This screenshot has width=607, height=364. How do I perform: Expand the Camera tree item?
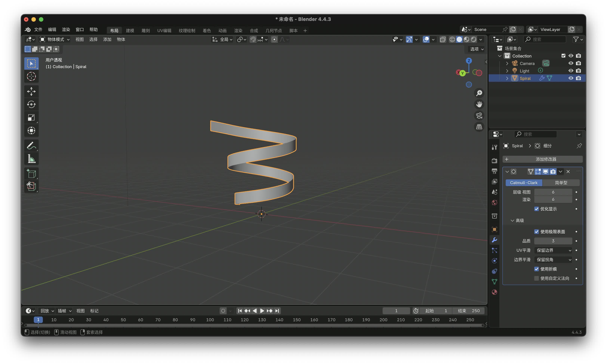coord(507,63)
